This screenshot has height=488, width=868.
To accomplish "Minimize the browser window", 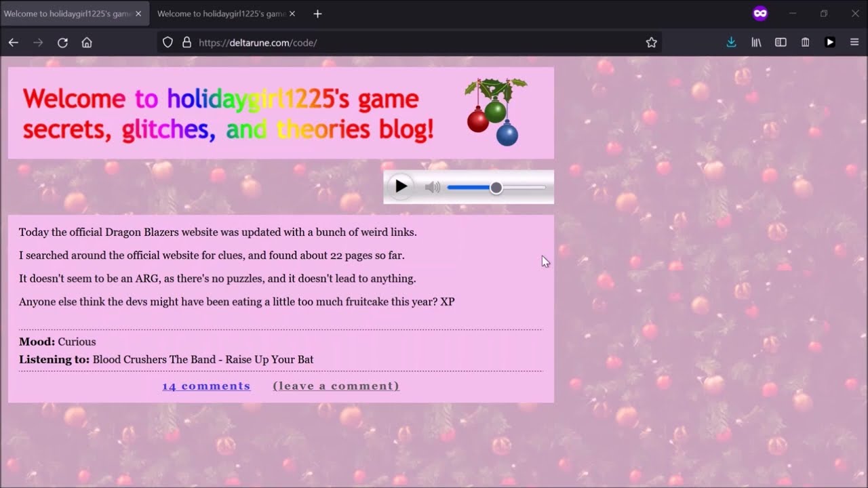I will pyautogui.click(x=793, y=14).
